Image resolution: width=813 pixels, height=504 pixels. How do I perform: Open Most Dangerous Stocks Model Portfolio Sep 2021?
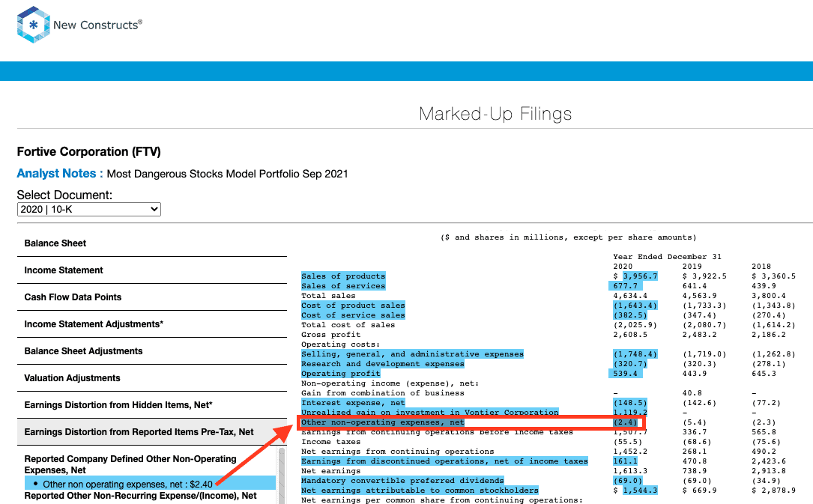pyautogui.click(x=227, y=174)
